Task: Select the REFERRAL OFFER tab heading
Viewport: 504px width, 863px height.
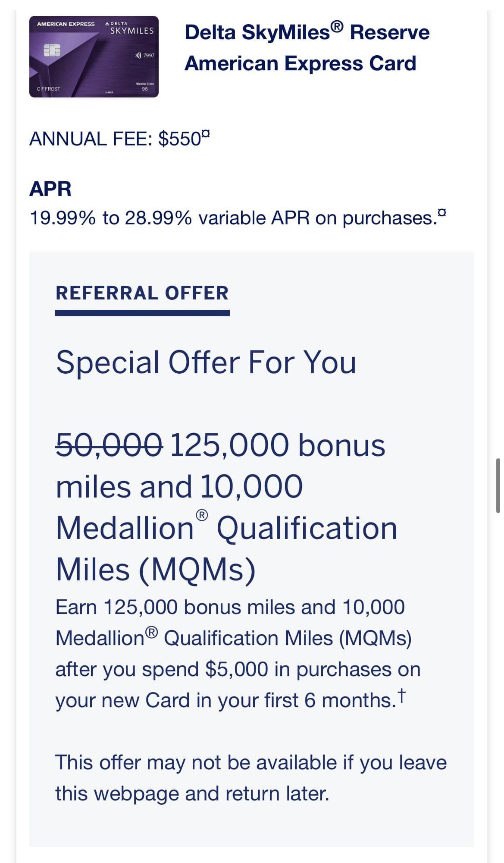Action: tap(142, 293)
